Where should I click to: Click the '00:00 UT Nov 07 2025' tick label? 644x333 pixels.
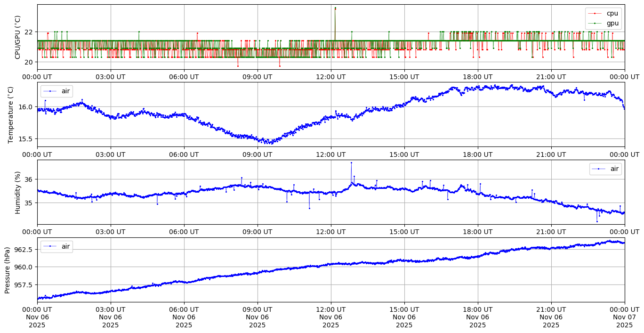coord(624,317)
